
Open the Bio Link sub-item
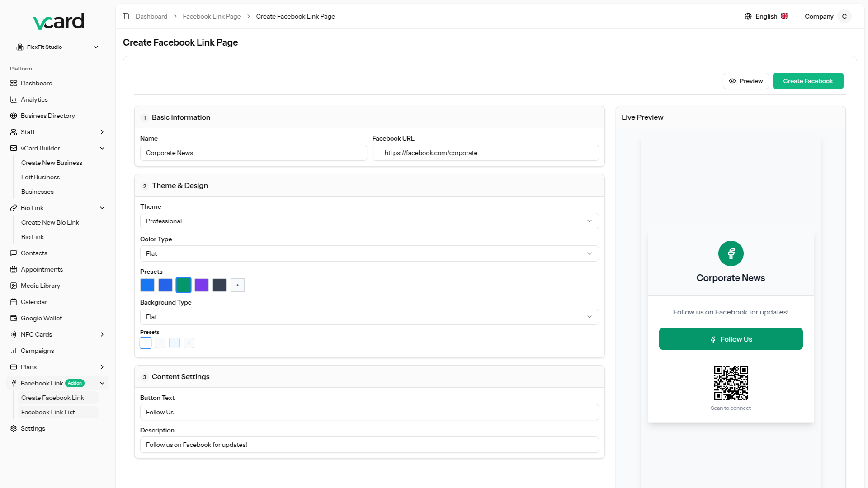click(33, 237)
